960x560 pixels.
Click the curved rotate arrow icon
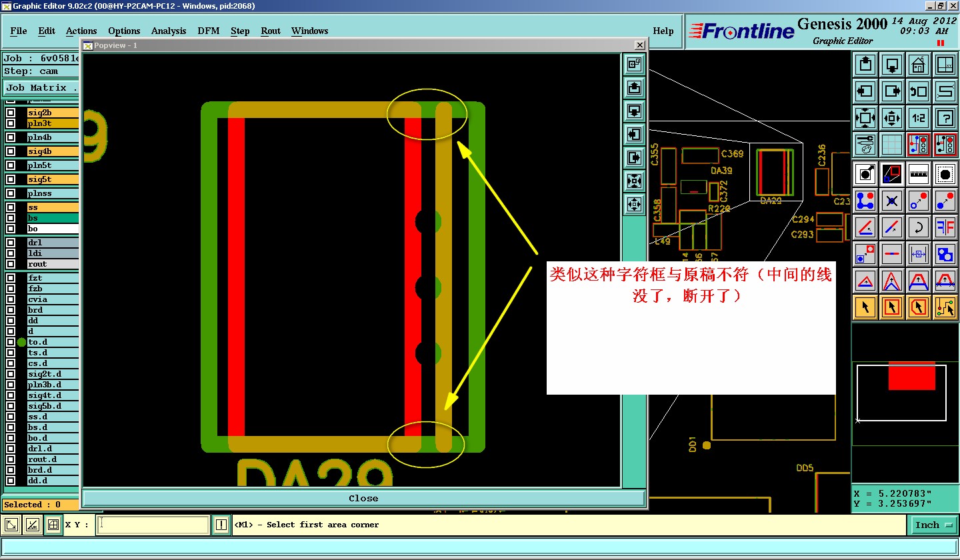(x=919, y=227)
